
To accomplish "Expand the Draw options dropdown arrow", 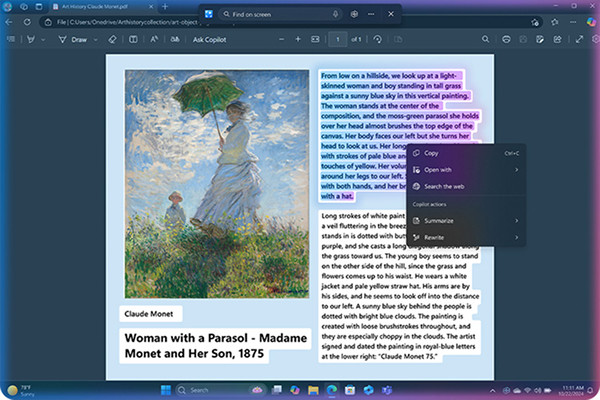I will [x=96, y=39].
